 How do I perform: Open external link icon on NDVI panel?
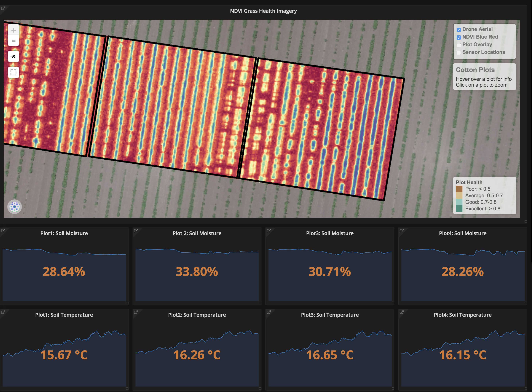click(x=3, y=8)
